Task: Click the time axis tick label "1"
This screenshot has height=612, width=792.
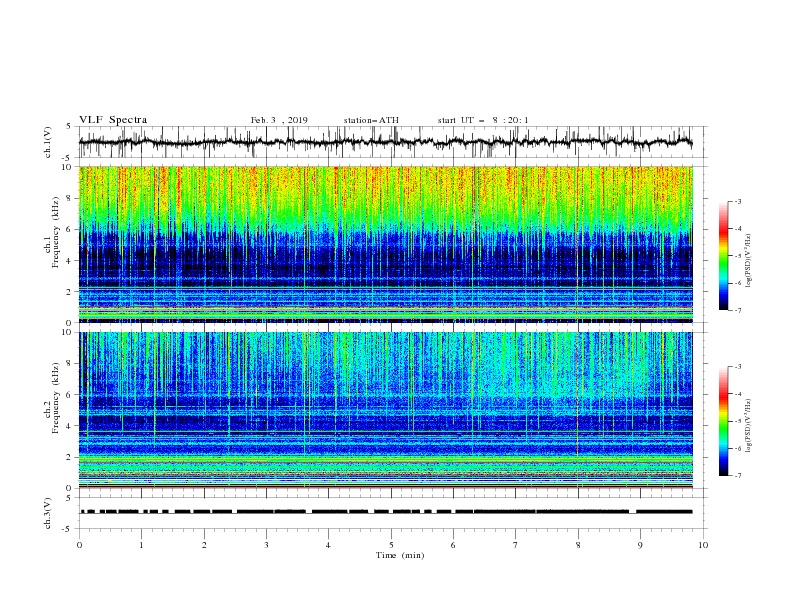Action: (x=141, y=545)
